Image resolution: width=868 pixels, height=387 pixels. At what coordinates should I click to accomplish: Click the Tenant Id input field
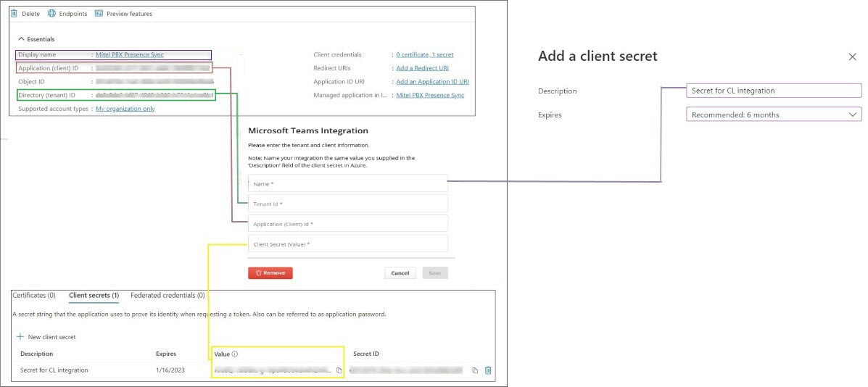point(347,204)
